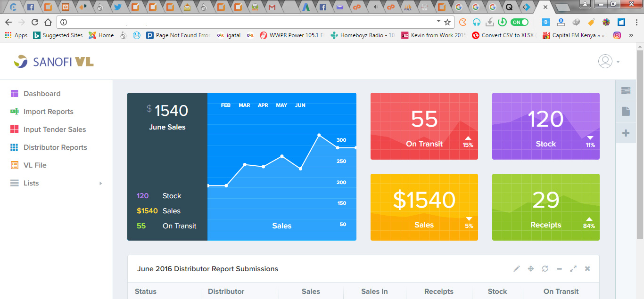Click the yellow $1540 Sales card

pyautogui.click(x=424, y=207)
